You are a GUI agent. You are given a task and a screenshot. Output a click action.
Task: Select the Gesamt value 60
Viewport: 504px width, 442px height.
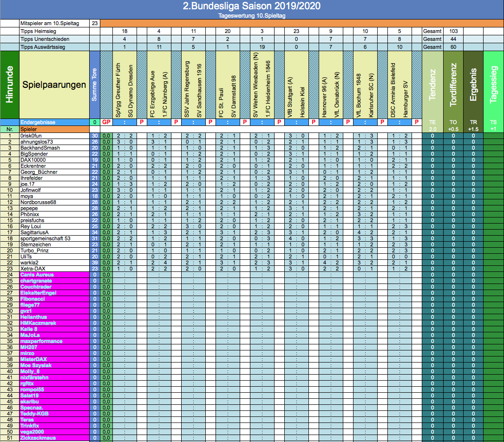453,47
